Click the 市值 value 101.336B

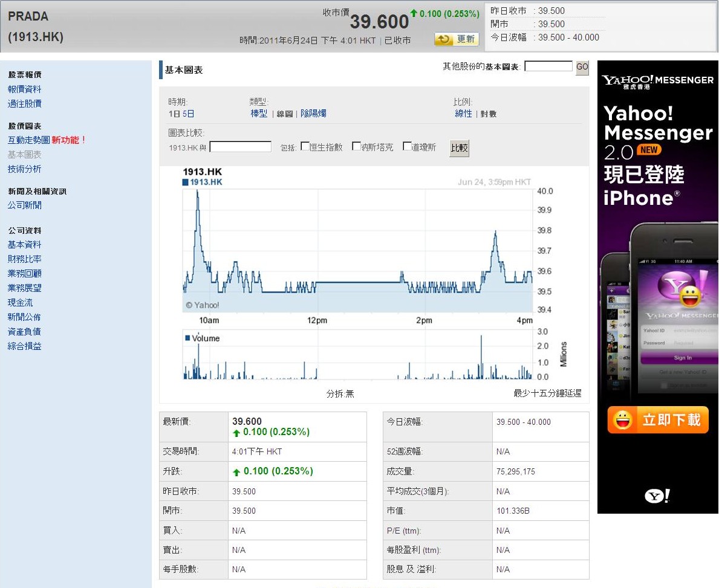(x=513, y=511)
